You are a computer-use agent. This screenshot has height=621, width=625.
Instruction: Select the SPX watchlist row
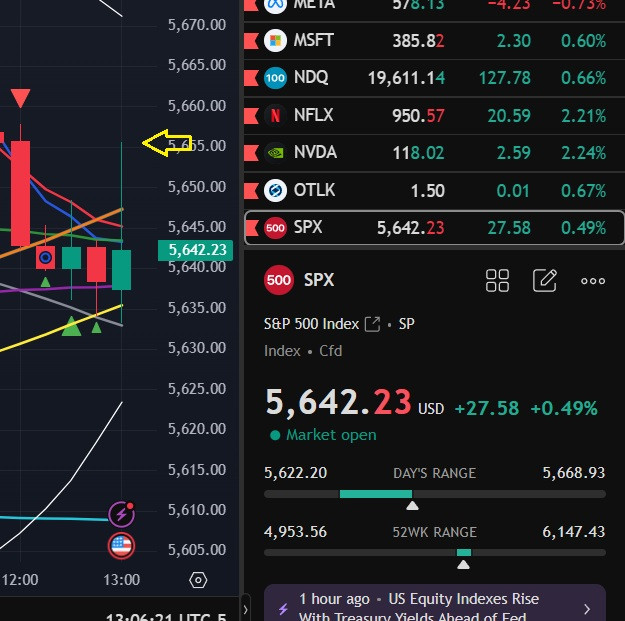tap(434, 228)
